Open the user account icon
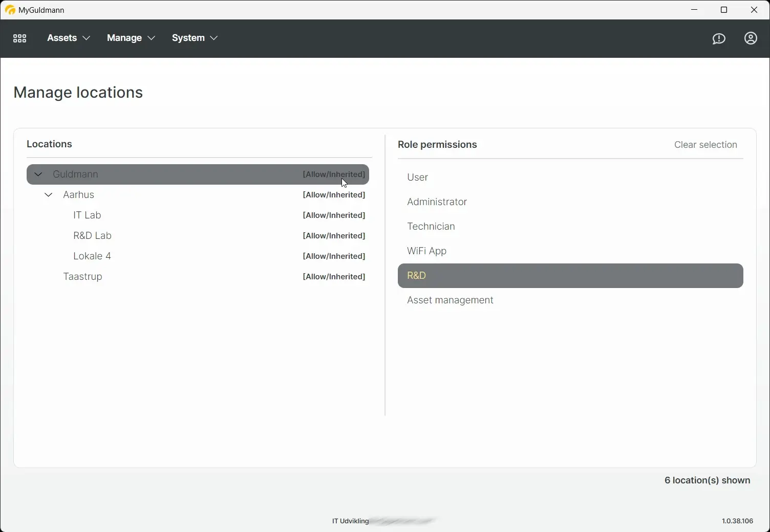770x532 pixels. point(751,38)
